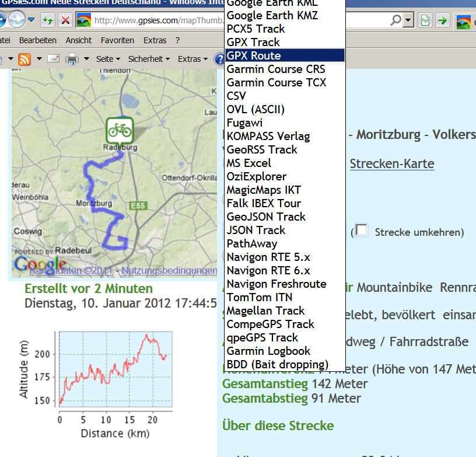Open the home button dropdown arrow
The image size is (476, 457).
click(x=10, y=58)
